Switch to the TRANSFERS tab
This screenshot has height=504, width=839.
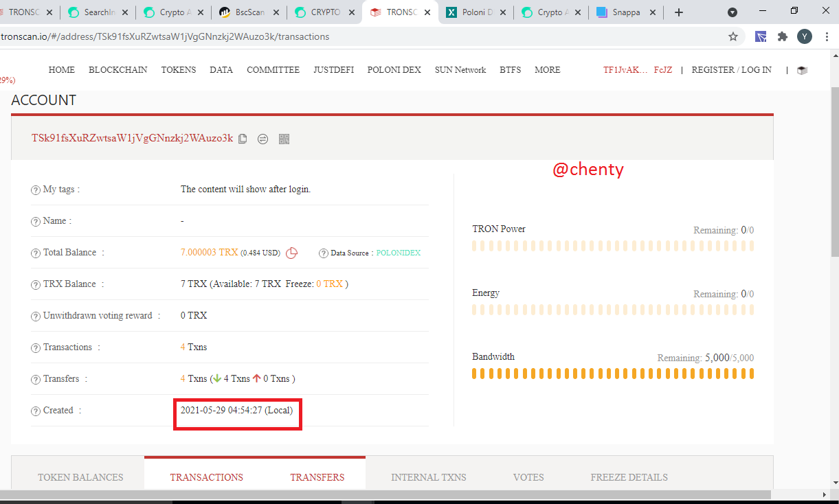(317, 477)
